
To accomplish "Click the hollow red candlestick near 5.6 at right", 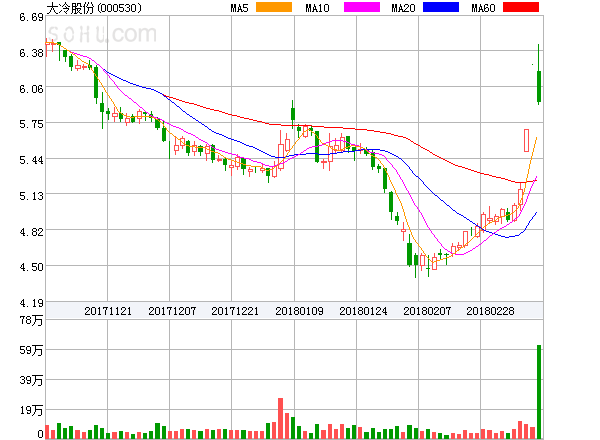I will click(x=526, y=140).
